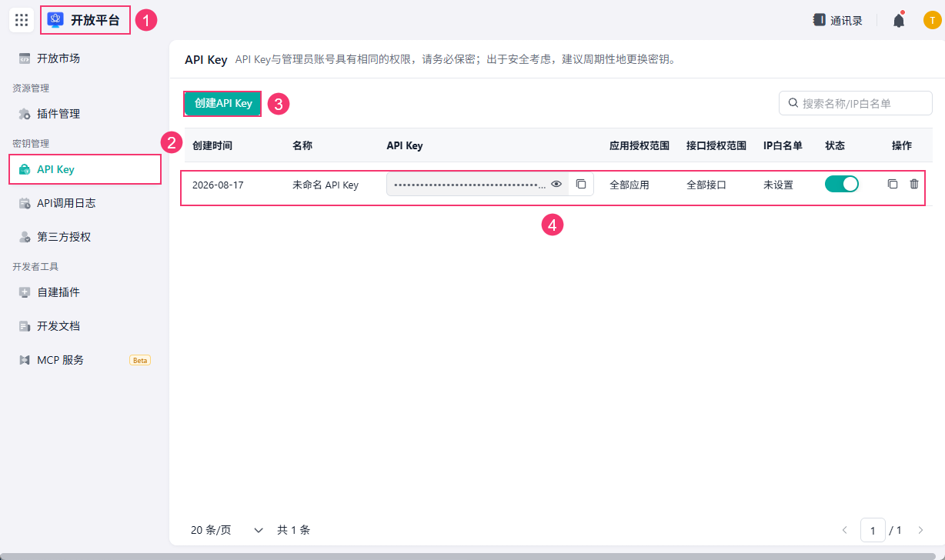Click the 插件管理 puzzle icon

(25, 114)
